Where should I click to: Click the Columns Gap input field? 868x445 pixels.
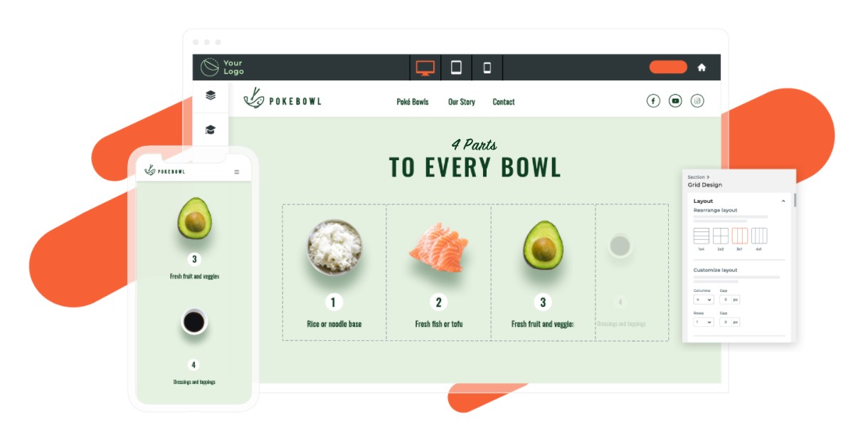729,300
